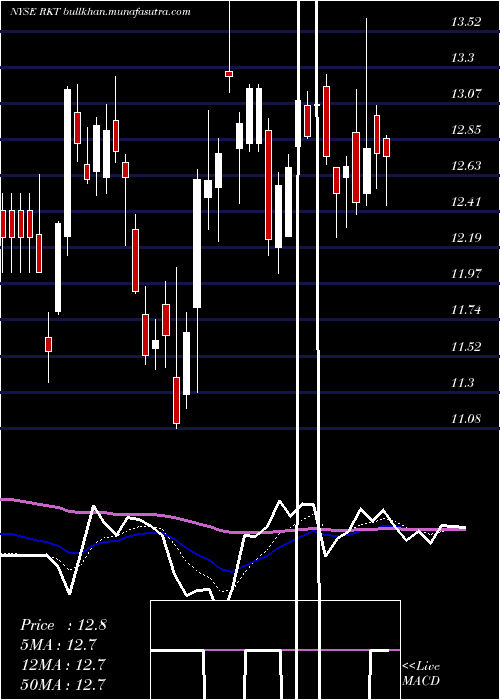Click the 5MA : 12.7 readout
Screen dimensions: 500x700
(58, 645)
